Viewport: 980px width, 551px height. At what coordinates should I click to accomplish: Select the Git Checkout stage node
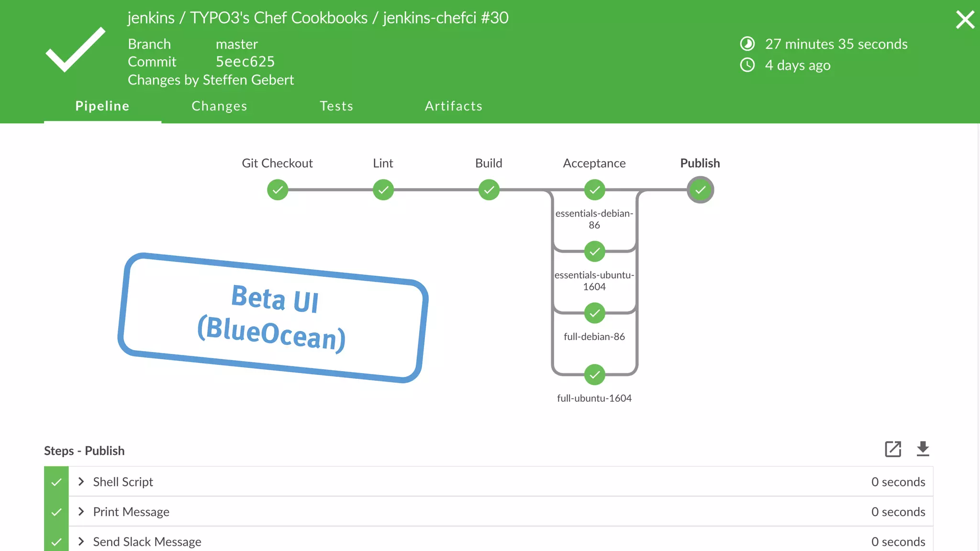(278, 190)
